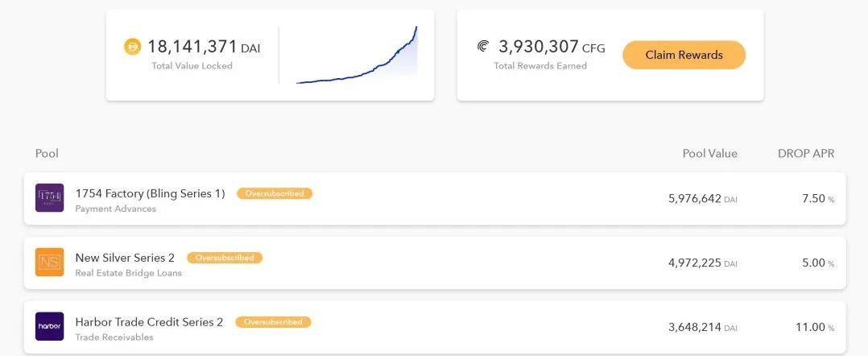Open the 1754 Factory (Bling Series 1) pool

pos(150,193)
